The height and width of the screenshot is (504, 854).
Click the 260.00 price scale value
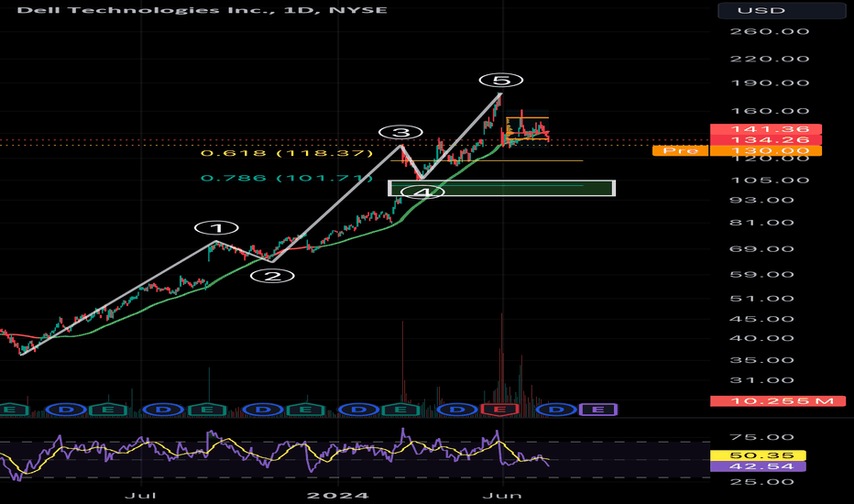click(769, 31)
